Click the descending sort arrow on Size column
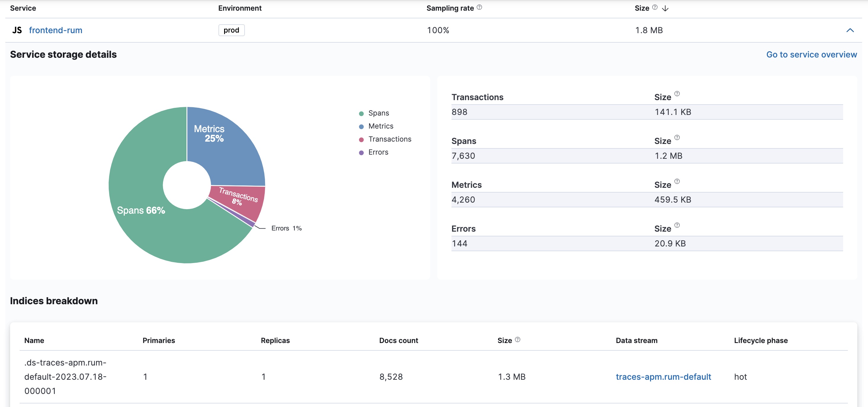The width and height of the screenshot is (868, 407). (x=665, y=8)
